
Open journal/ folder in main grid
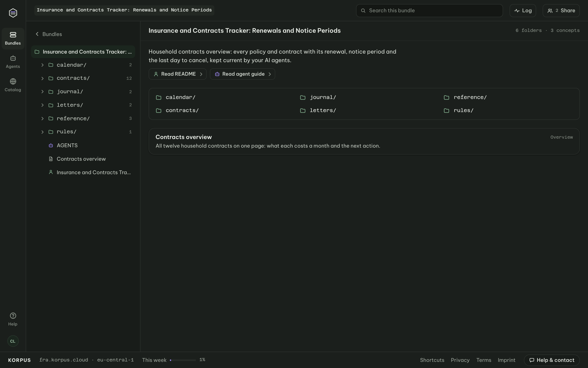pos(318,97)
